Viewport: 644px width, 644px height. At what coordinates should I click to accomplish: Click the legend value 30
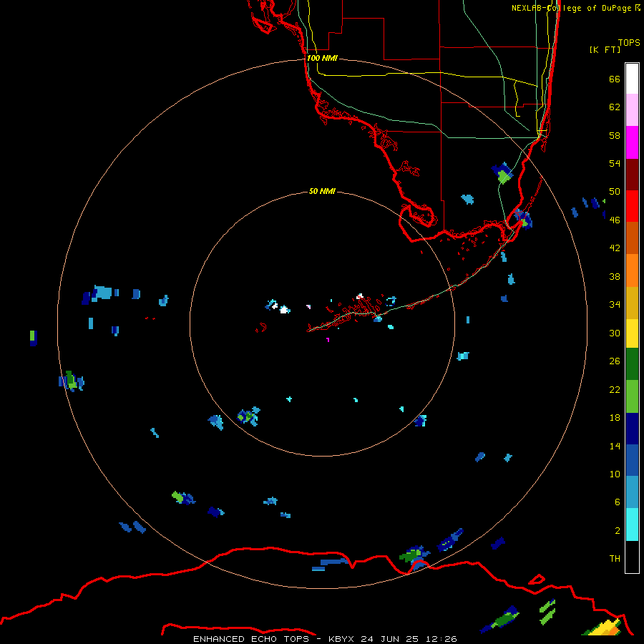tap(615, 333)
